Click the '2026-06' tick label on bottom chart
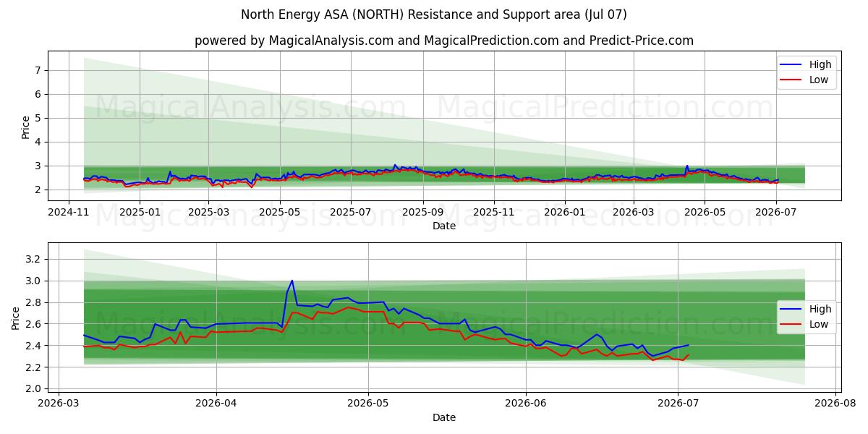 coord(526,404)
